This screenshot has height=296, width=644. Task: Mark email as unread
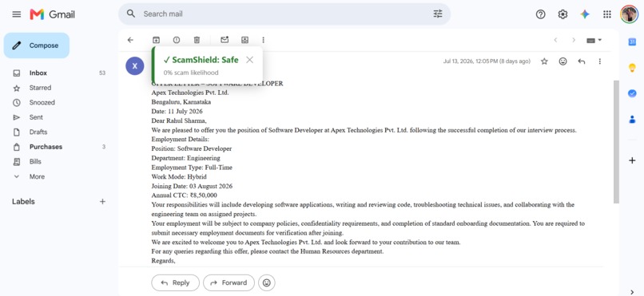pyautogui.click(x=225, y=40)
